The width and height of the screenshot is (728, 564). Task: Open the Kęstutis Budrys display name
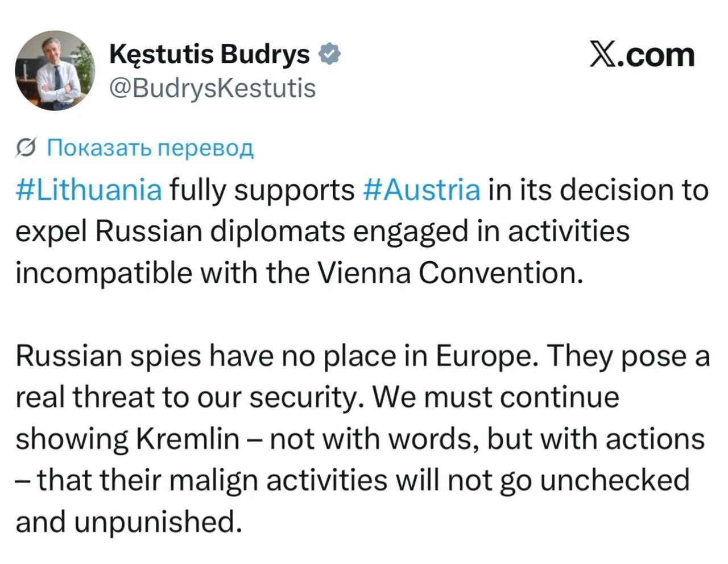point(209,55)
